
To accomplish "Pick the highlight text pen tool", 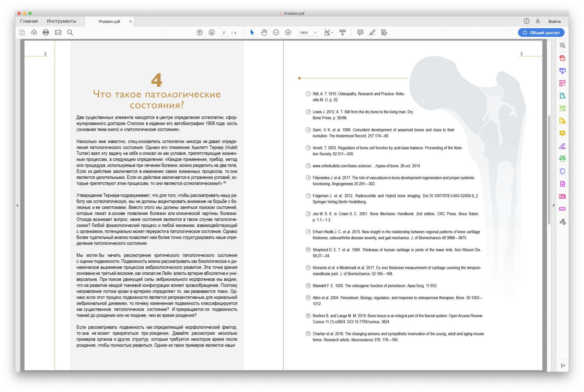I will coord(372,33).
